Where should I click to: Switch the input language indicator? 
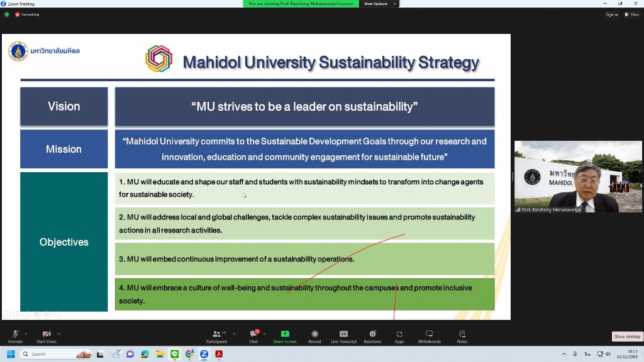pyautogui.click(x=587, y=354)
